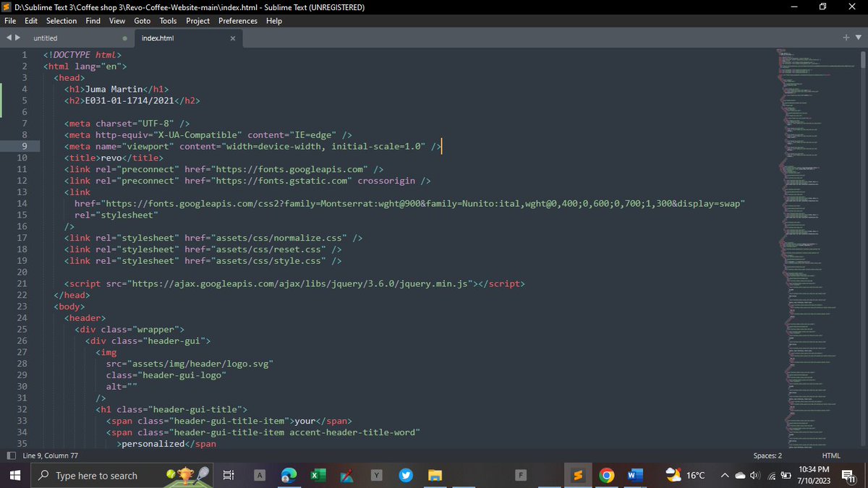Click assets/img/header/logo.svg src value

(200, 364)
